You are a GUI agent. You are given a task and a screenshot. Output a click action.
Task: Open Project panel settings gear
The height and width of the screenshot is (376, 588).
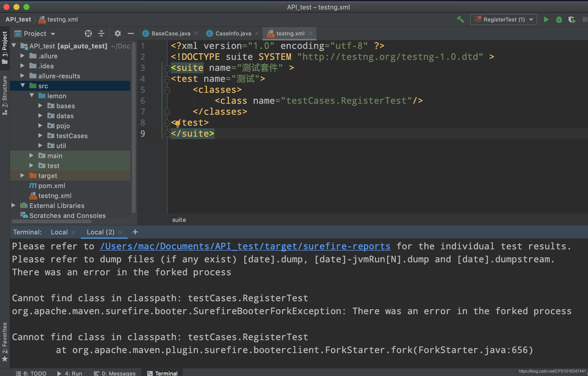(x=118, y=33)
